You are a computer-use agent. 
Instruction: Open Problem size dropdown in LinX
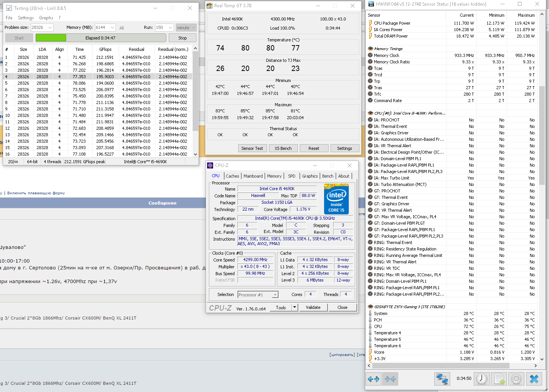[50, 28]
